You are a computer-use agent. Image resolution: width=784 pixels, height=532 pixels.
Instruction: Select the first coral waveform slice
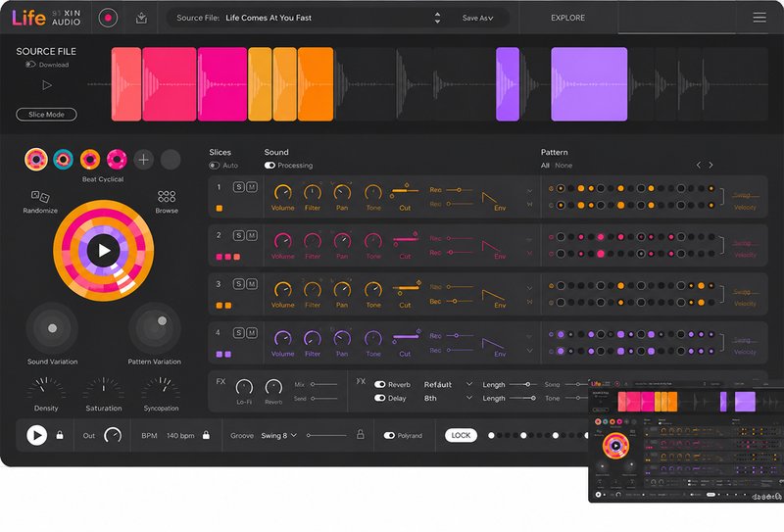tap(126, 84)
